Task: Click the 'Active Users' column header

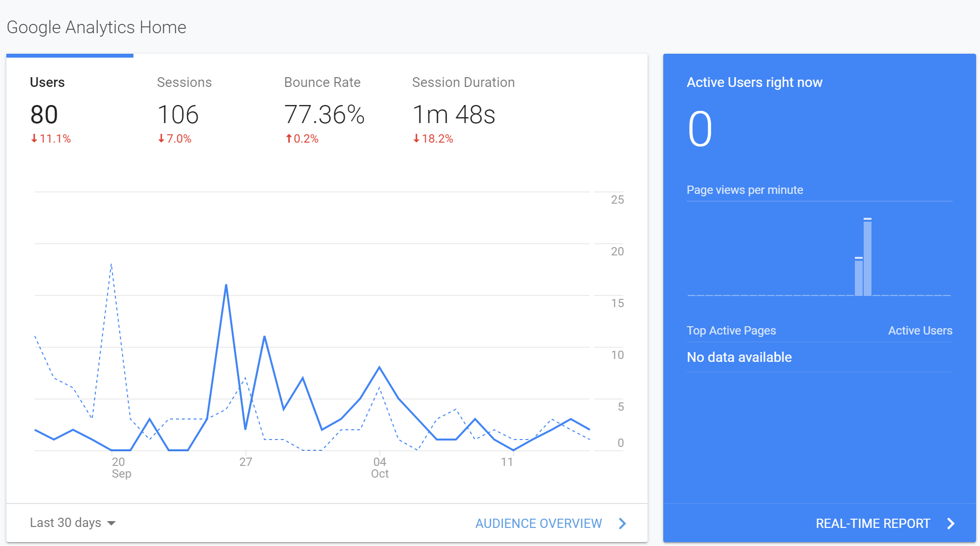Action: point(920,331)
